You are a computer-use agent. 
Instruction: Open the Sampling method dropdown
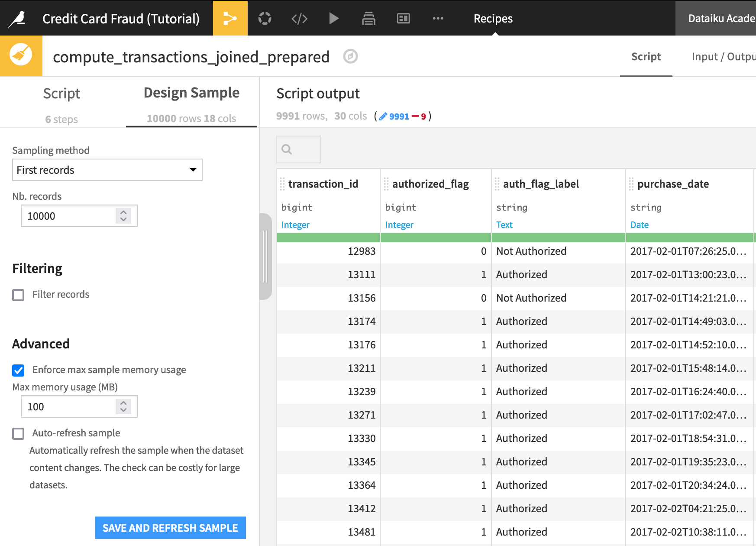coord(107,170)
